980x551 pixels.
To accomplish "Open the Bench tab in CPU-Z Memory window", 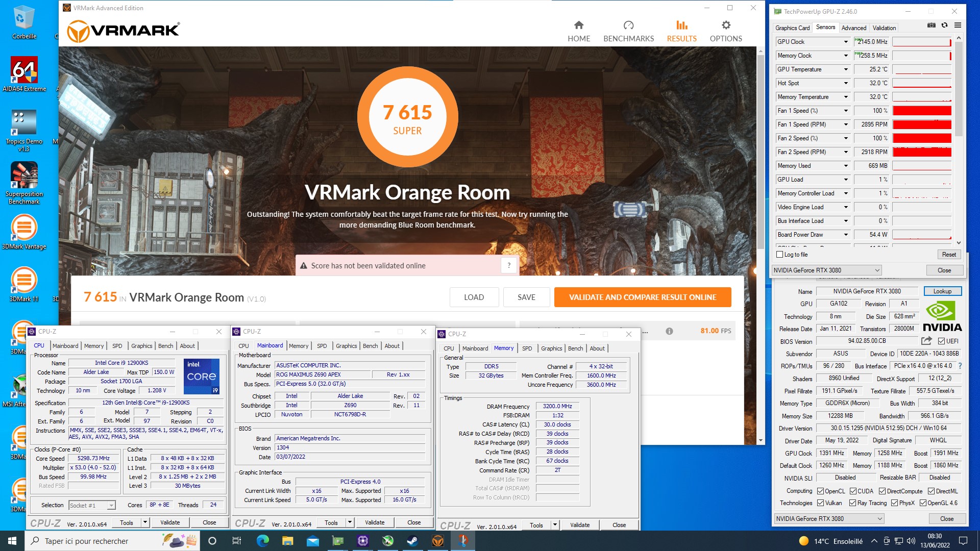I will pyautogui.click(x=575, y=348).
